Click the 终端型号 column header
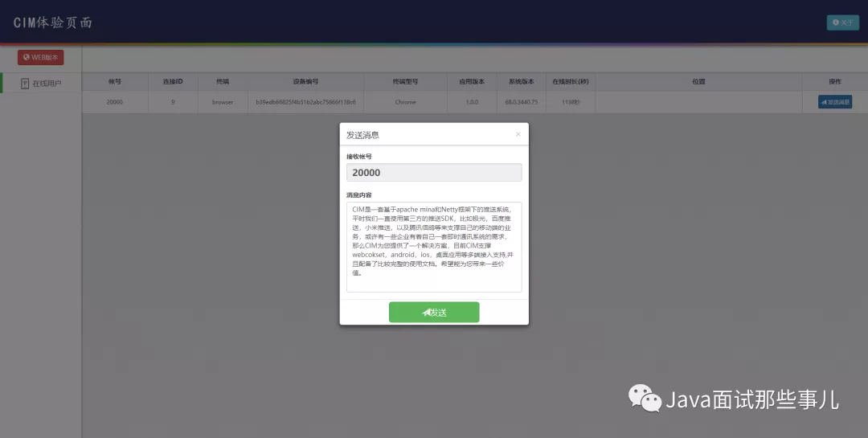Image resolution: width=868 pixels, height=438 pixels. tap(405, 81)
